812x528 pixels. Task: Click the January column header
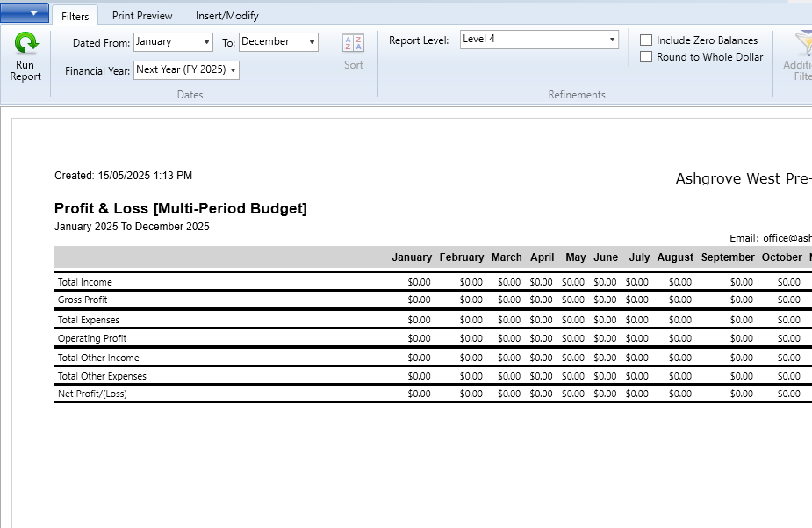pyautogui.click(x=411, y=257)
